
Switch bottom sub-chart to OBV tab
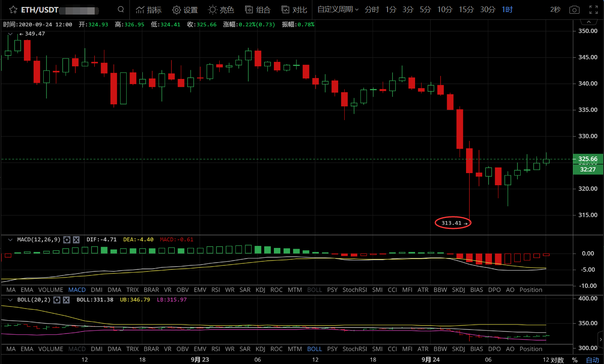click(x=182, y=349)
